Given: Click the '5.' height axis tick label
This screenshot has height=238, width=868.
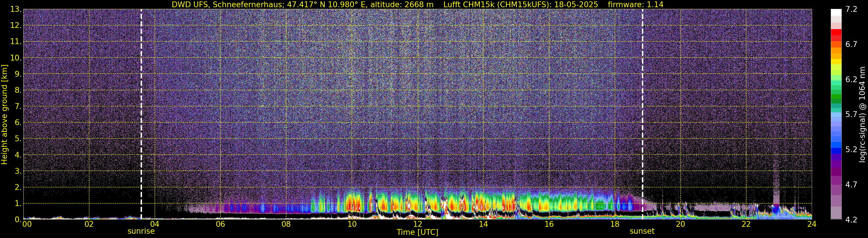Looking at the screenshot, I should tap(18, 139).
